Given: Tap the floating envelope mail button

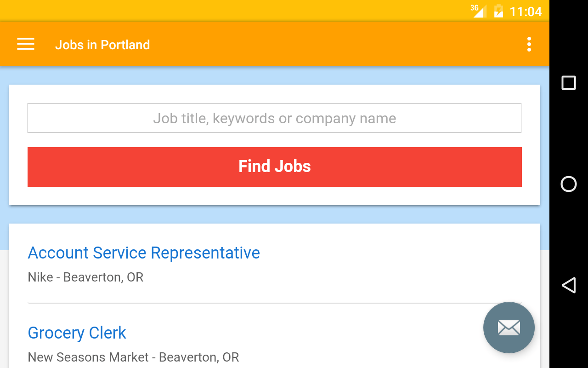Looking at the screenshot, I should 509,328.
